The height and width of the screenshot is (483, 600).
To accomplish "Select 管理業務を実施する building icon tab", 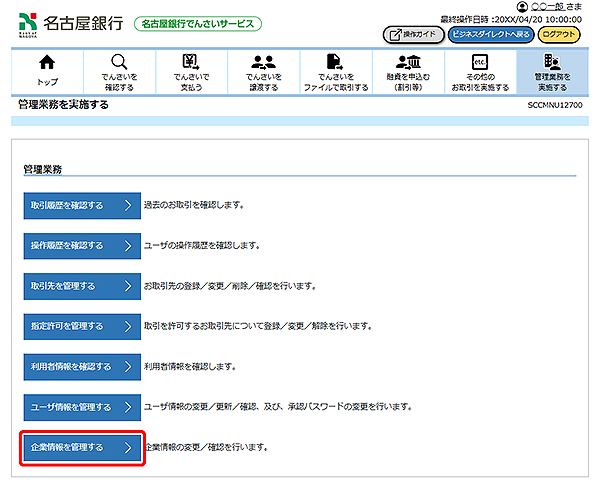I will (551, 64).
